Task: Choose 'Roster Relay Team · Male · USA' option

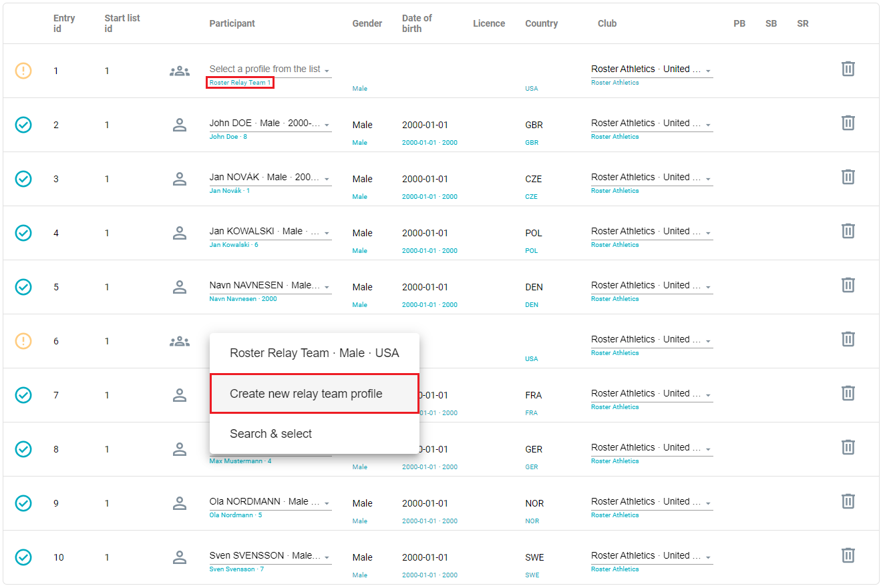Action: (315, 353)
